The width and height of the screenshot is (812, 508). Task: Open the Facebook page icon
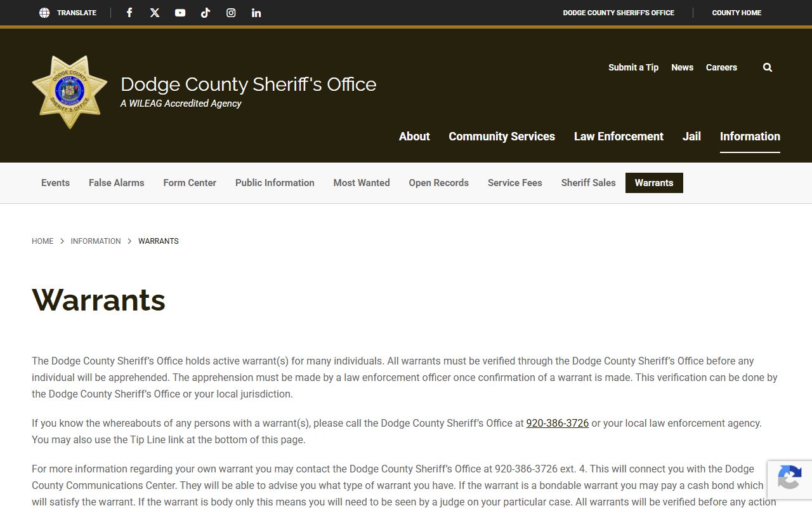129,13
